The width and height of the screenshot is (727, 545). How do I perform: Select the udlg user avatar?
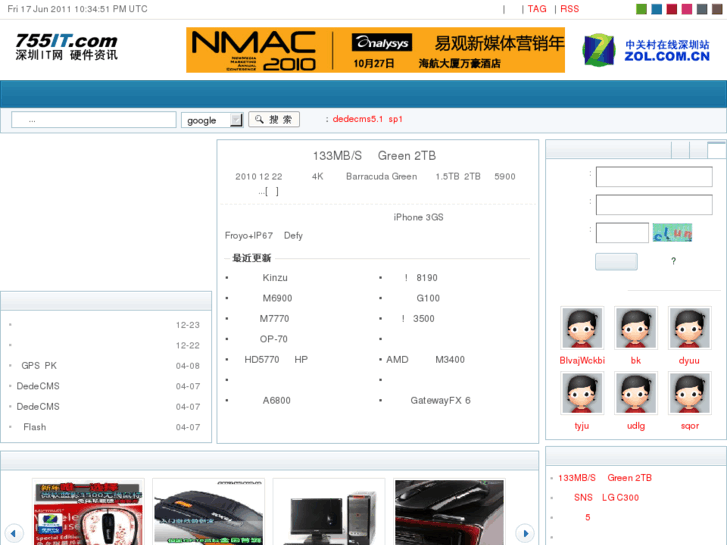click(635, 393)
